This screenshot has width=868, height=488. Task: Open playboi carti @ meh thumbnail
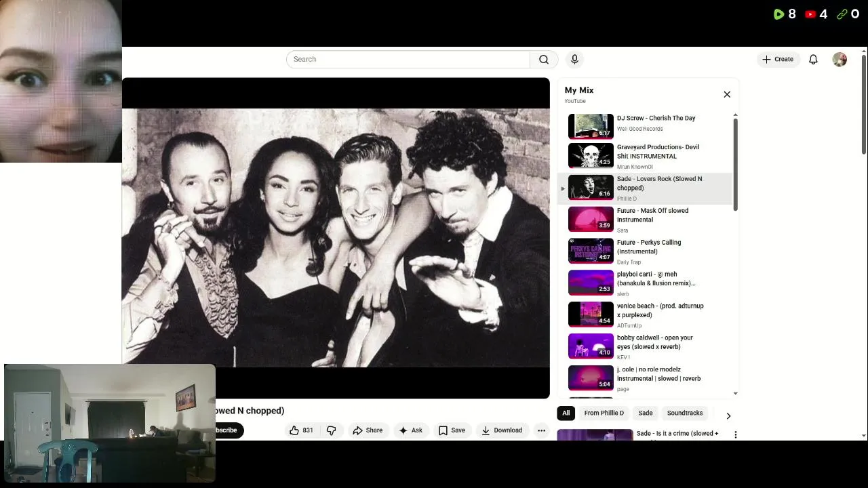[x=591, y=283]
